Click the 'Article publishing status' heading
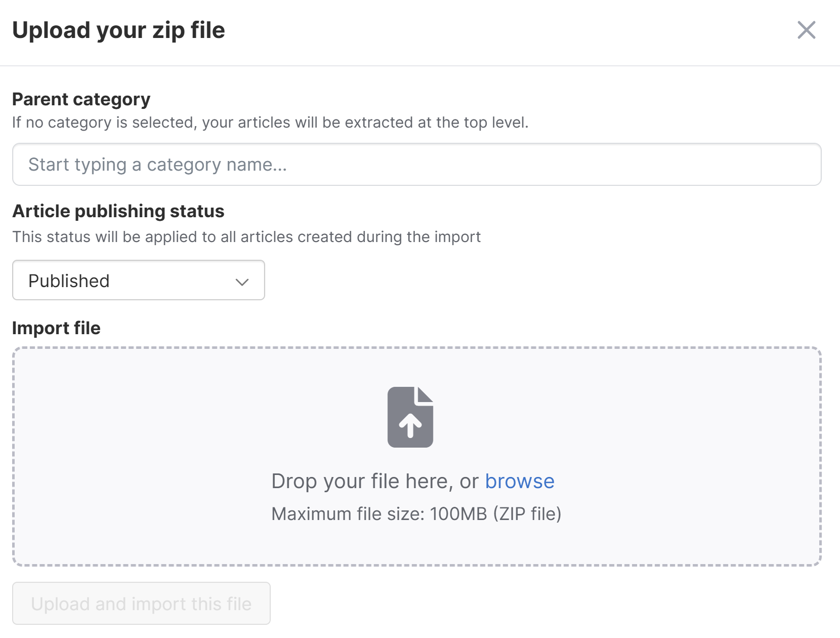Viewport: 840px width, 638px height. 118,211
